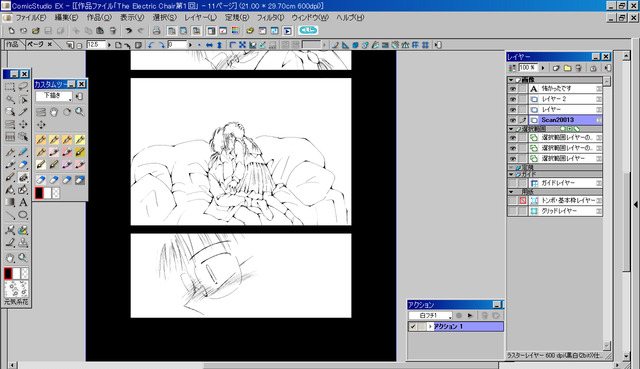640x369 pixels.
Task: Click the print icon in main toolbar
Action: [x=156, y=31]
